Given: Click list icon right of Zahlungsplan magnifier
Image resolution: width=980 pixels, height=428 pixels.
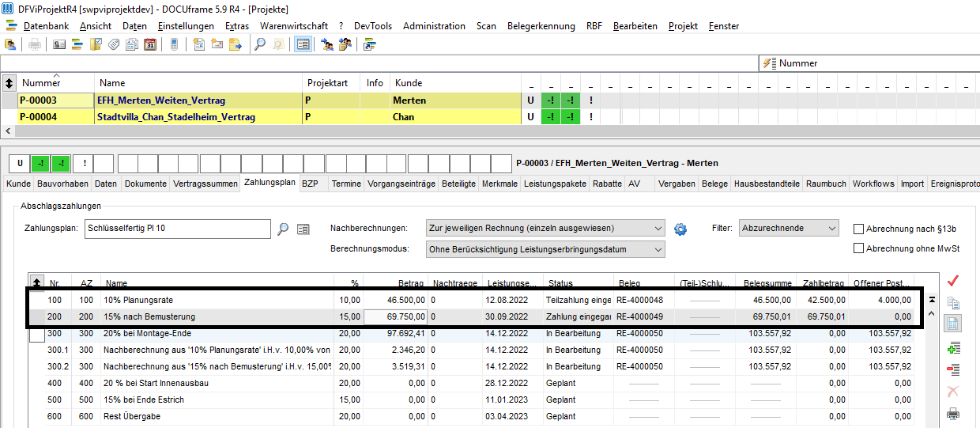Looking at the screenshot, I should pos(303,229).
